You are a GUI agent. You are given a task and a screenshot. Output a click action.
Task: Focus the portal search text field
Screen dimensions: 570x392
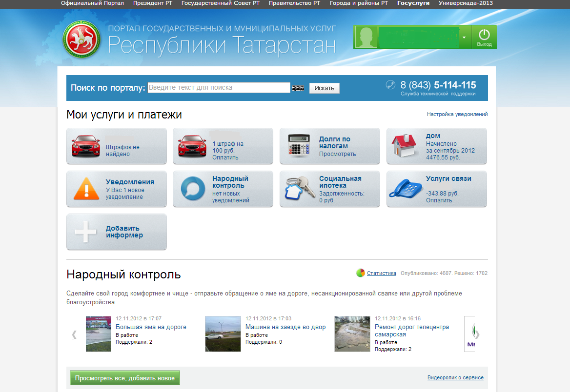click(219, 88)
